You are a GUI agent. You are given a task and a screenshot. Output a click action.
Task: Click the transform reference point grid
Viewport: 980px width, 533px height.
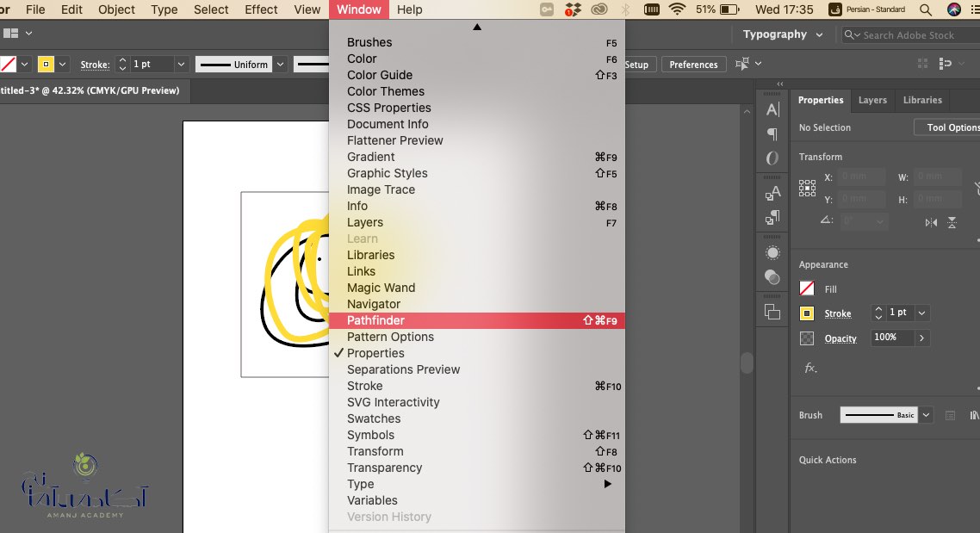(x=807, y=188)
